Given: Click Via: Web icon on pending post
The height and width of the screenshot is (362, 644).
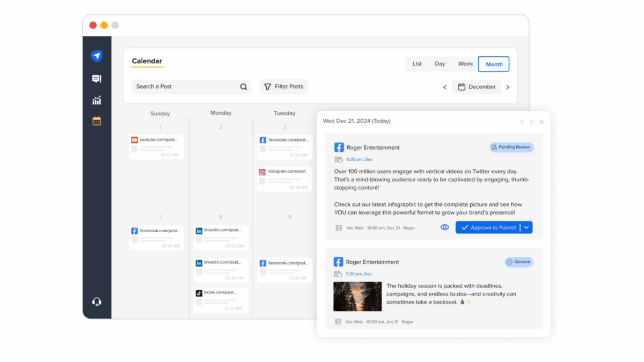Looking at the screenshot, I should (x=338, y=228).
